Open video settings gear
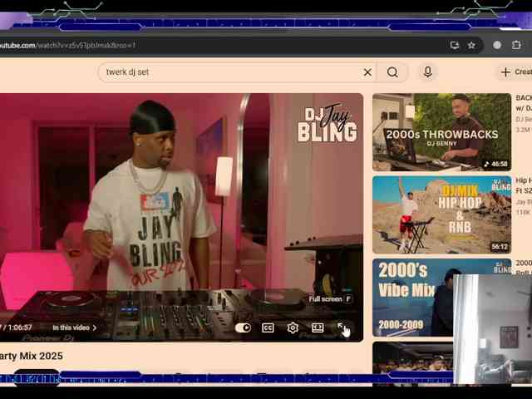Screen dimensions: 532x399 [x=293, y=328]
